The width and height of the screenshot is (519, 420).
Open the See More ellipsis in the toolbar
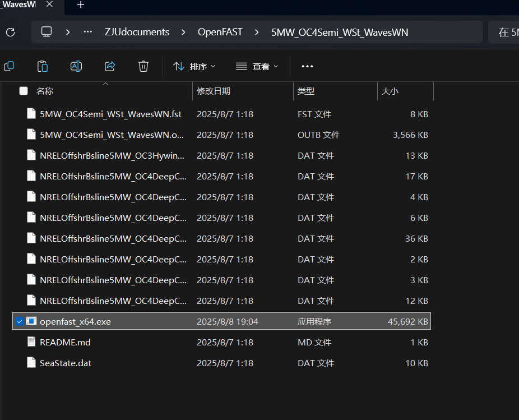click(307, 66)
